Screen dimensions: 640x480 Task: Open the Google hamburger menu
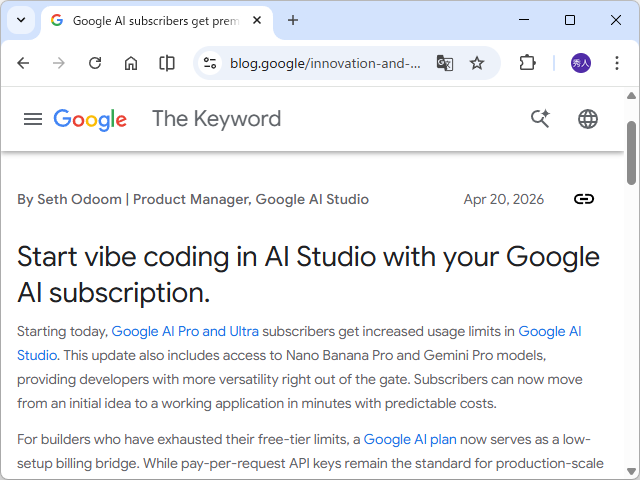tap(33, 119)
